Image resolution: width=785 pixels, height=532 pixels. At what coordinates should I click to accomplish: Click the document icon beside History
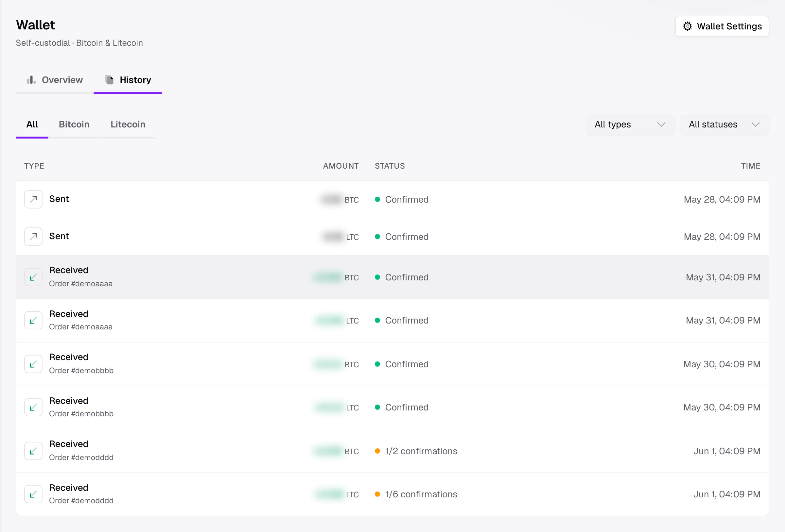pyautogui.click(x=109, y=80)
